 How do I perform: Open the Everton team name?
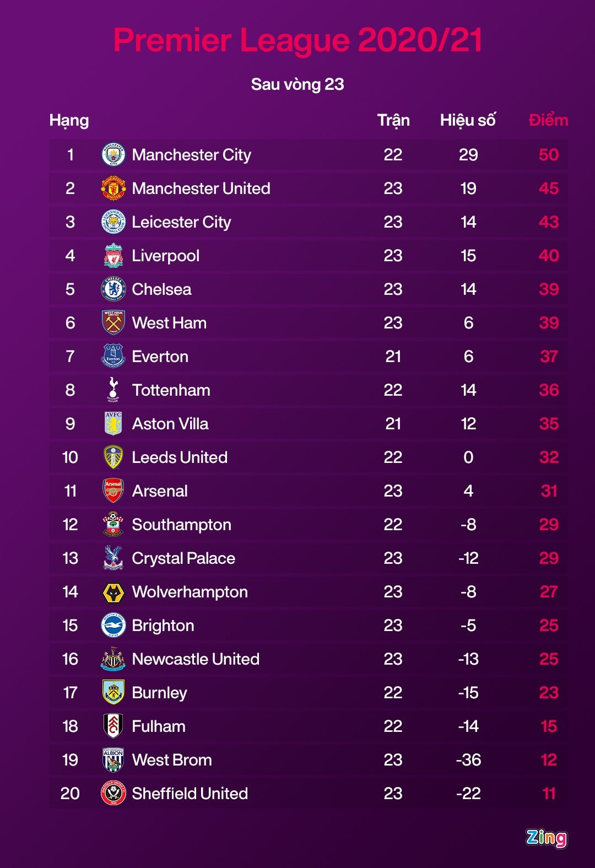160,357
